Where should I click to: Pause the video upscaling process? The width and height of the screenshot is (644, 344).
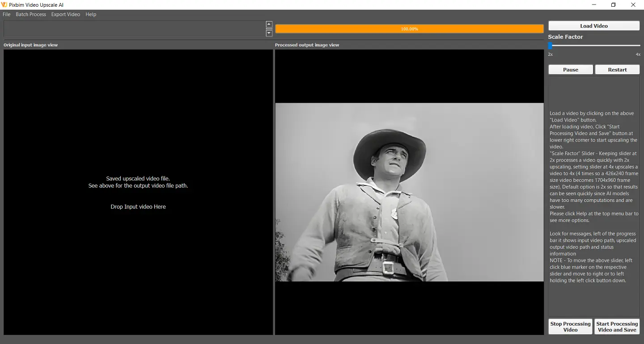pyautogui.click(x=570, y=69)
